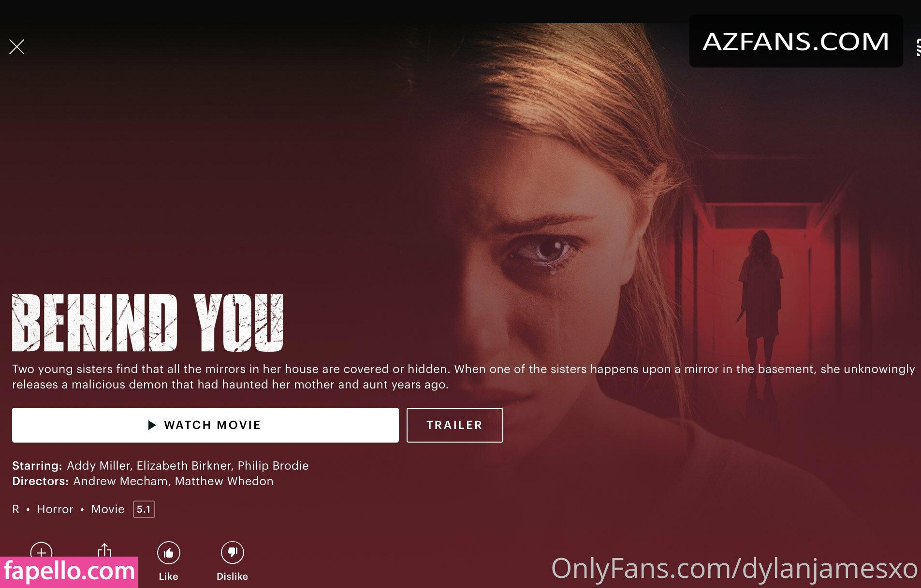Viewport: 921px width, 588px height.
Task: Like the movie with thumbs-up icon
Action: point(169,553)
